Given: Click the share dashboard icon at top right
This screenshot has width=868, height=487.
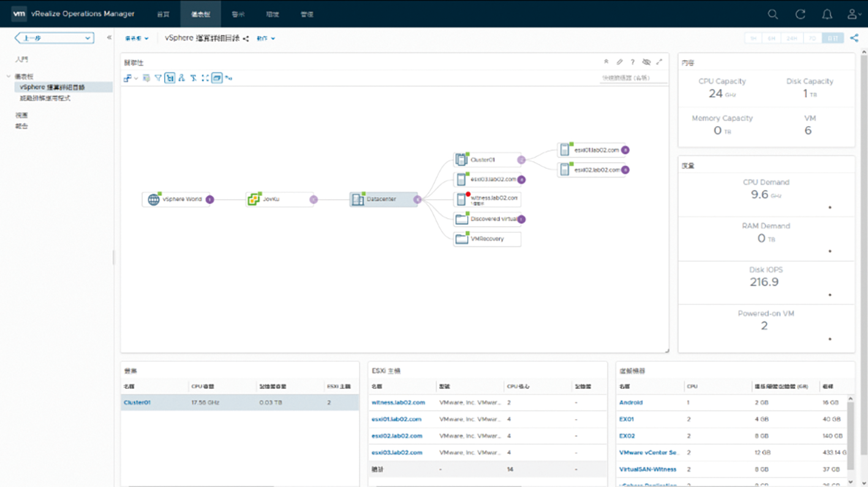Looking at the screenshot, I should click(854, 38).
